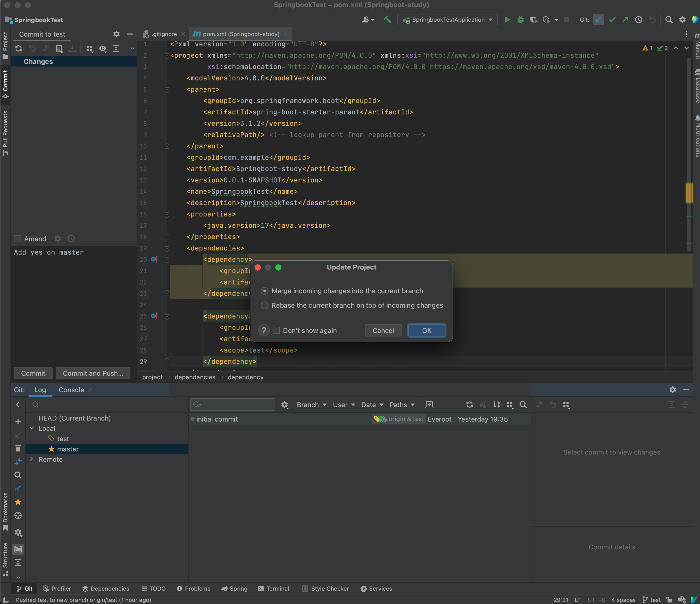The image size is (700, 604).
Task: Select the initial commit row
Action: click(360, 419)
